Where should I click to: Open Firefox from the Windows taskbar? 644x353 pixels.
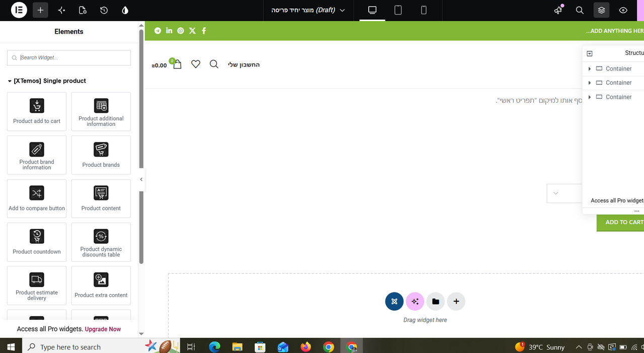pyautogui.click(x=305, y=347)
